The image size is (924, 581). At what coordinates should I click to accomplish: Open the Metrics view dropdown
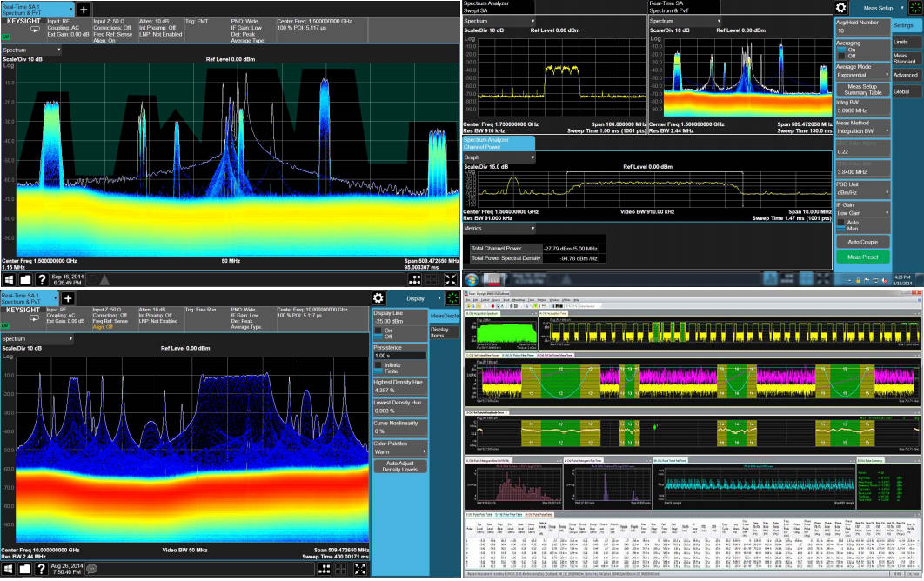499,229
